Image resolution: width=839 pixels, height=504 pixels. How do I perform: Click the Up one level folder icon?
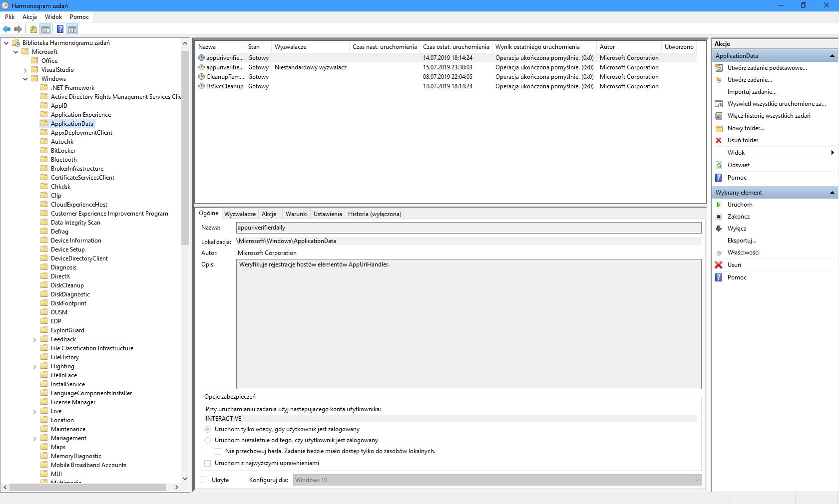[33, 29]
